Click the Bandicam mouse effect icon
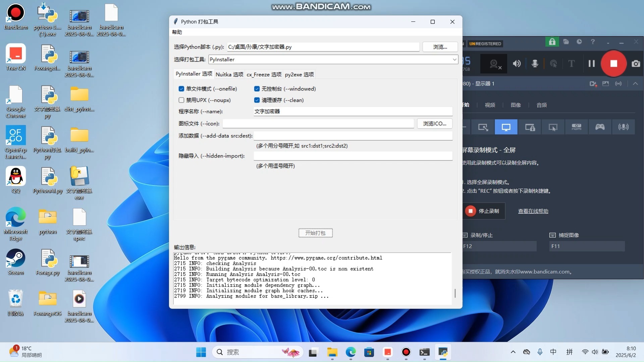 553,63
